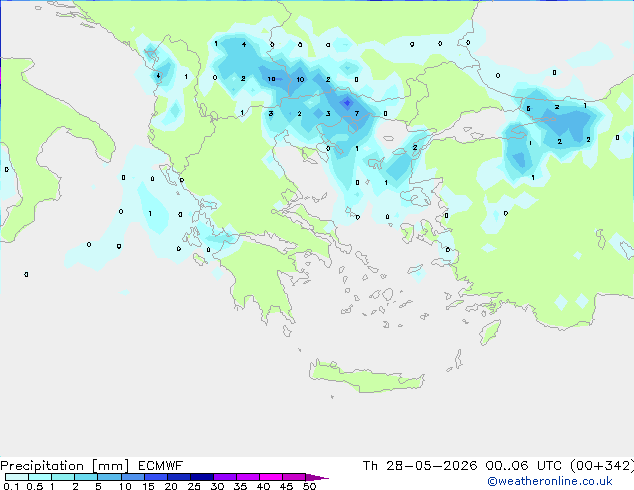Click the 'Th 28-05-2026 00..06 UTC (00+342)' timestamp
This screenshot has height=490, width=634.
click(498, 466)
